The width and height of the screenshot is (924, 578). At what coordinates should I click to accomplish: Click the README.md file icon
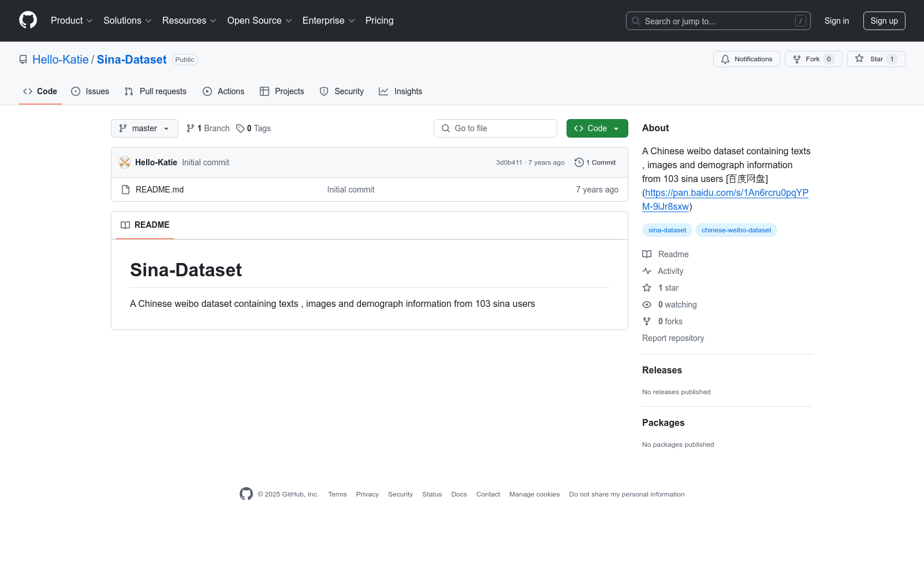[125, 190]
